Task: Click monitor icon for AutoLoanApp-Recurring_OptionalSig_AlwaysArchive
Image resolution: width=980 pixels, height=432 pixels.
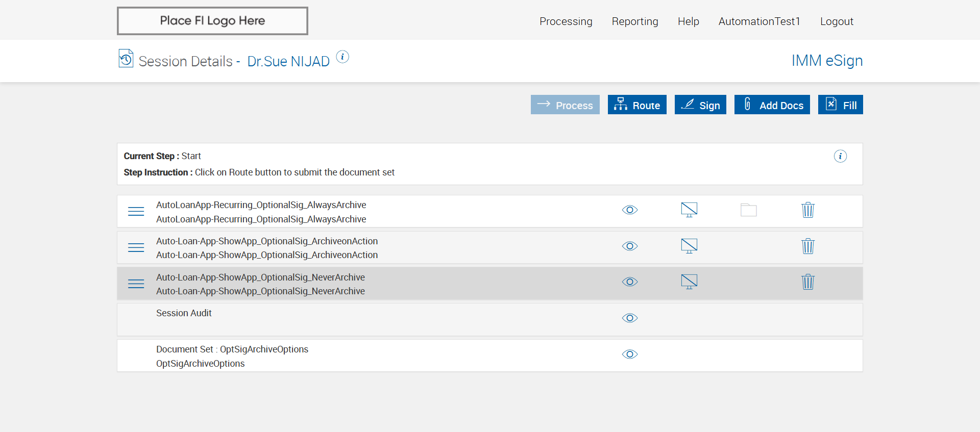Action: 689,210
